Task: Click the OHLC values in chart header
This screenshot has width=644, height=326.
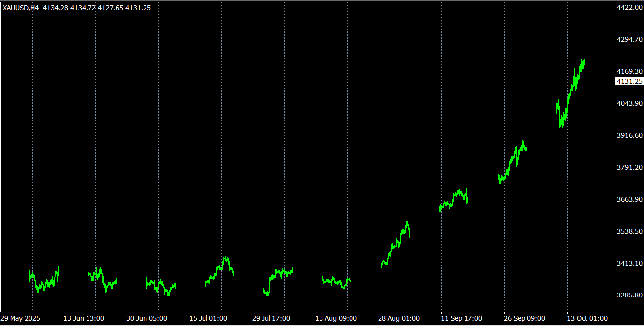Action: click(x=97, y=8)
